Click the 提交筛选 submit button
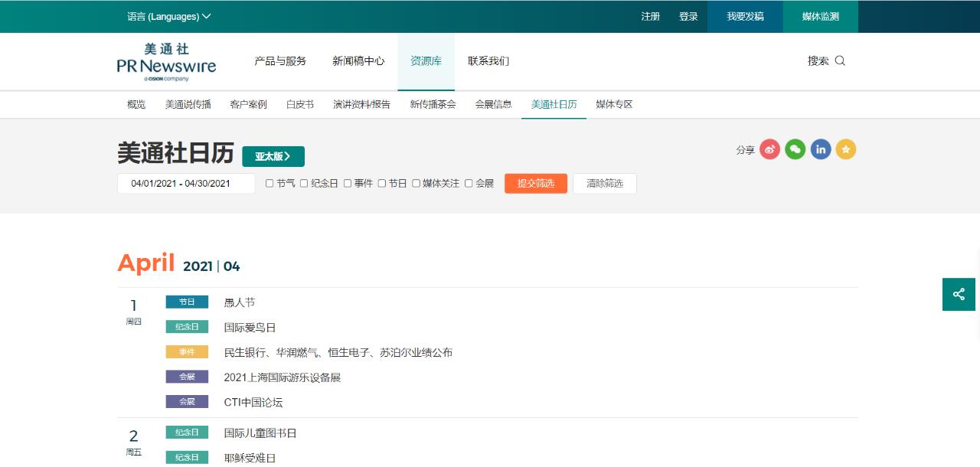Viewport: 980px width, 467px height. pos(535,183)
